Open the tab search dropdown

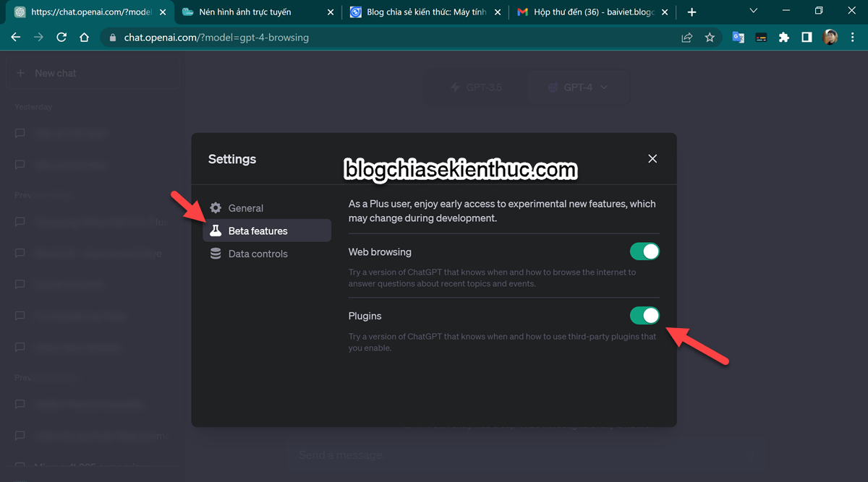click(753, 11)
